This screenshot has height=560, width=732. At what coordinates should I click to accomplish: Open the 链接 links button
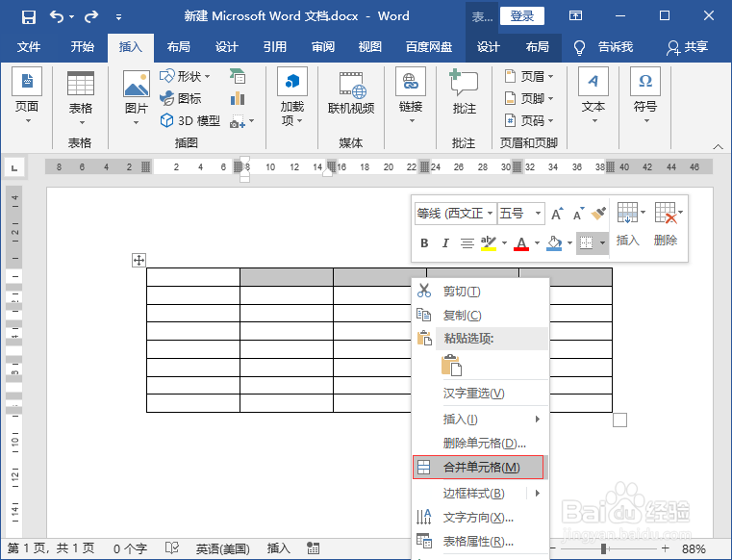(411, 96)
